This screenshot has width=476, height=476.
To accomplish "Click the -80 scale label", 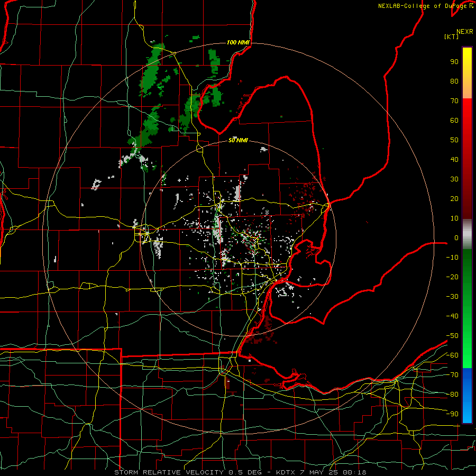I will coord(452,395).
